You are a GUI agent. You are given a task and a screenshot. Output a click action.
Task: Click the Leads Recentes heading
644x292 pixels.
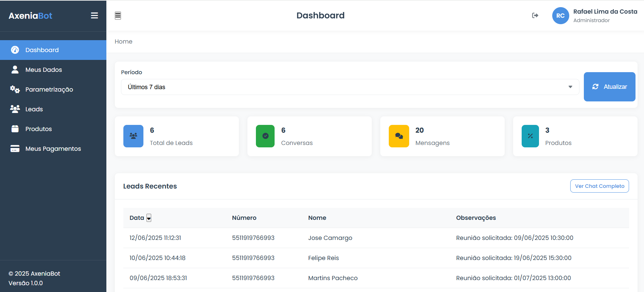(x=150, y=186)
